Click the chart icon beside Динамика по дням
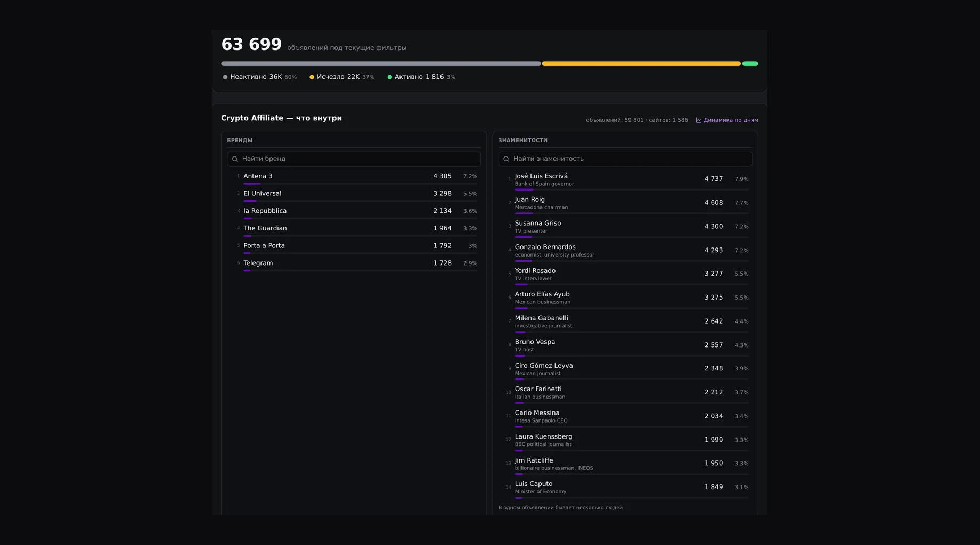 click(698, 120)
